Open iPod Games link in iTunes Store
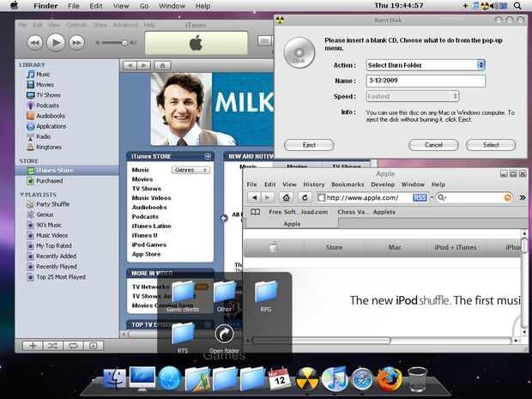The height and width of the screenshot is (399, 532). click(149, 245)
